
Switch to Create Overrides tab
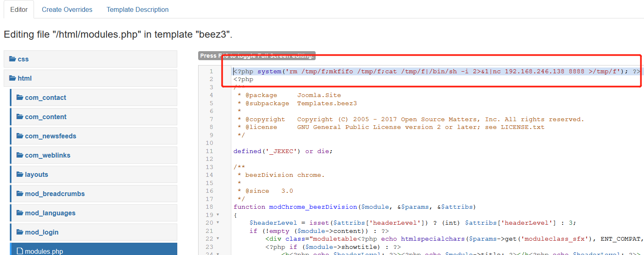pyautogui.click(x=67, y=9)
